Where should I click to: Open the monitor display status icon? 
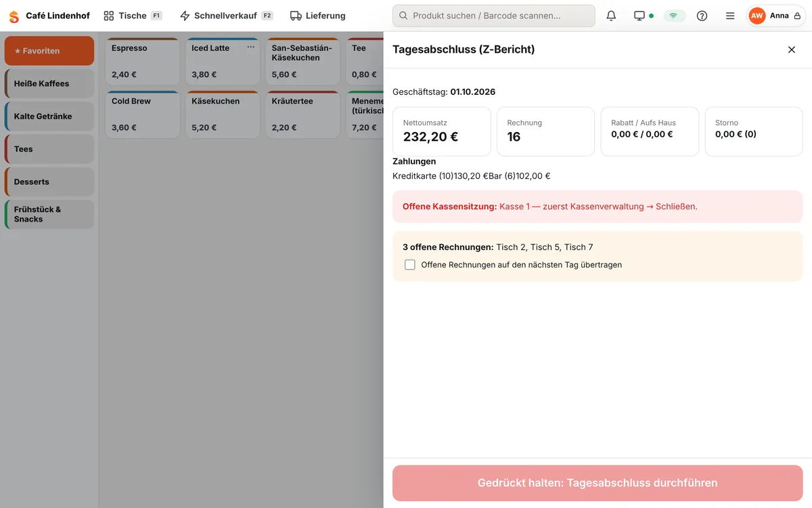tap(644, 16)
